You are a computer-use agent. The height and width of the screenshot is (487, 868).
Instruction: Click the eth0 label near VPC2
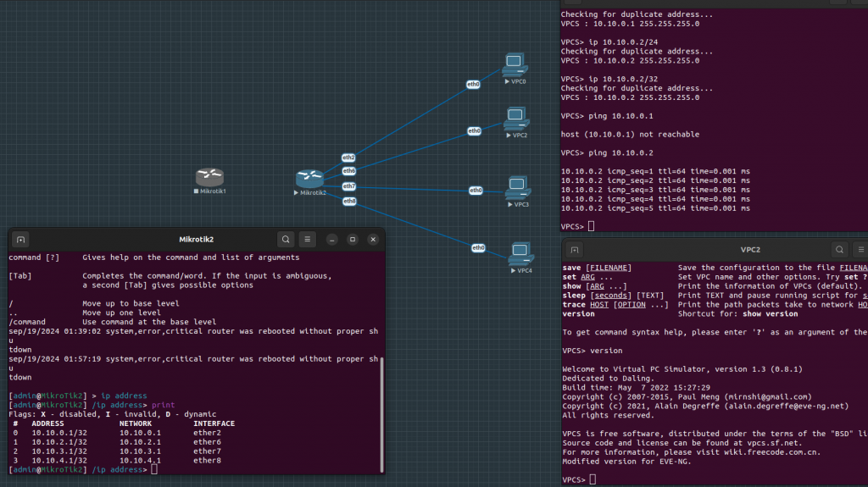pos(475,131)
